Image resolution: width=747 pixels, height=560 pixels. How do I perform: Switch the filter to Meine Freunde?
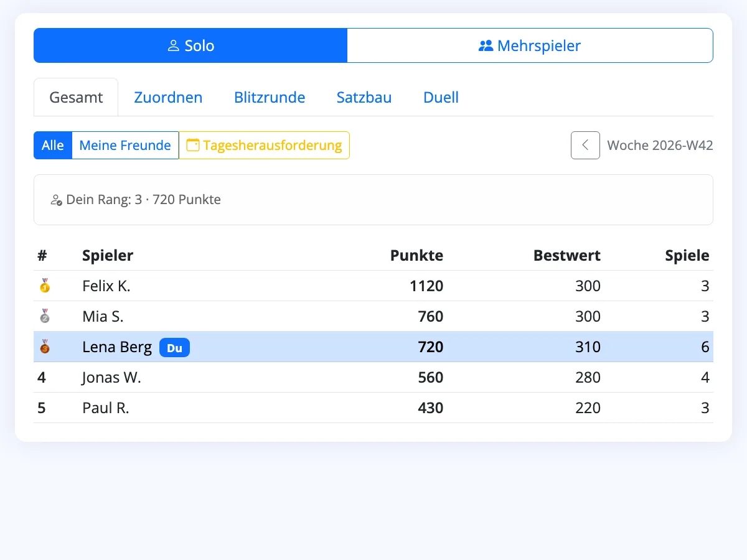[125, 145]
